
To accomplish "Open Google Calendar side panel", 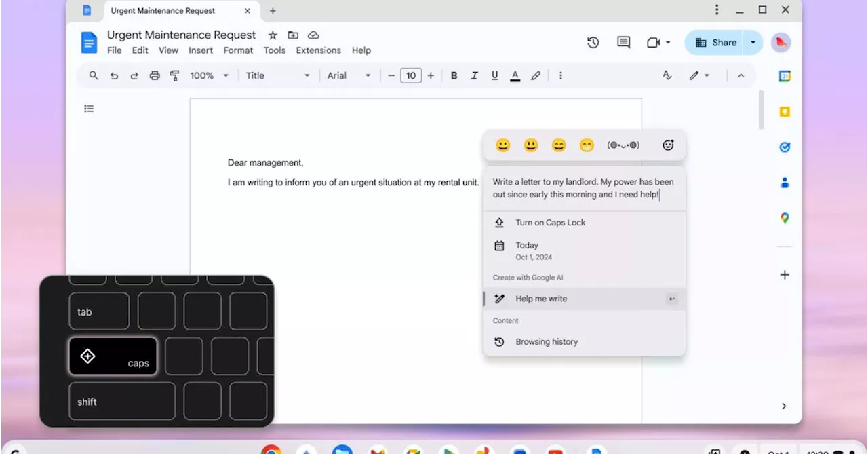I will point(785,77).
